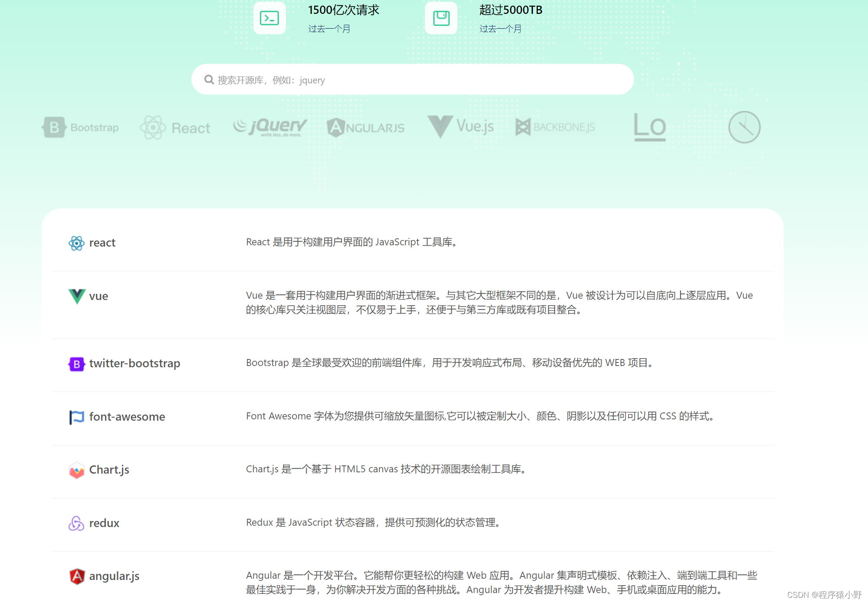Go to font-awesome library entry
The height and width of the screenshot is (603, 868).
pyautogui.click(x=127, y=417)
